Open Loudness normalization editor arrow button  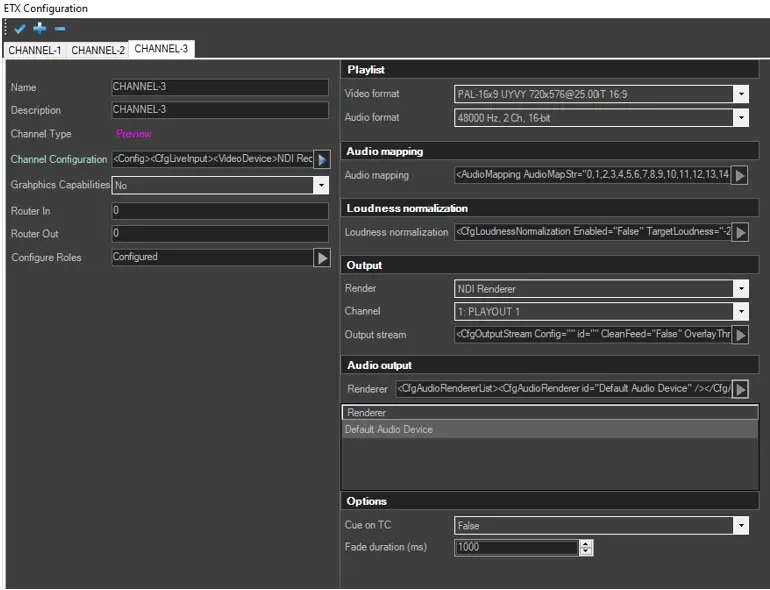coord(740,233)
